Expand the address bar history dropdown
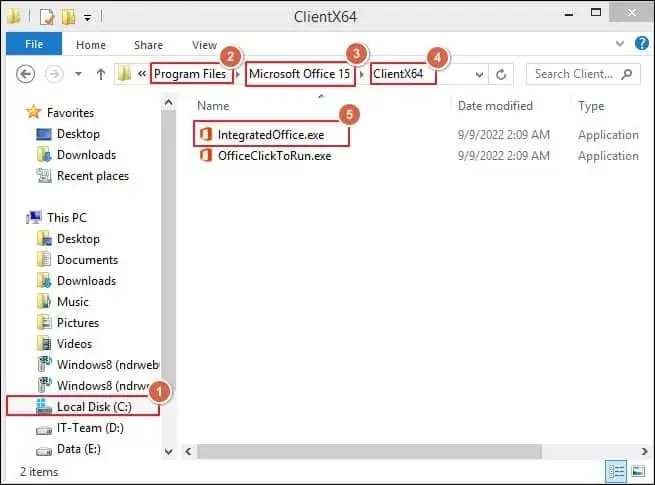This screenshot has height=485, width=655. [480, 74]
